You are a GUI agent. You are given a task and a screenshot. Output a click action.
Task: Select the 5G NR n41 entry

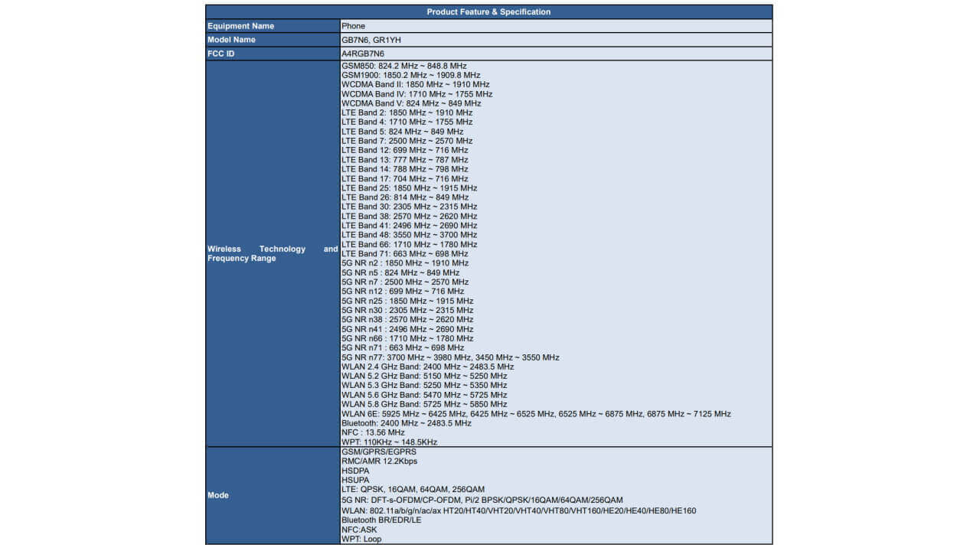(407, 329)
